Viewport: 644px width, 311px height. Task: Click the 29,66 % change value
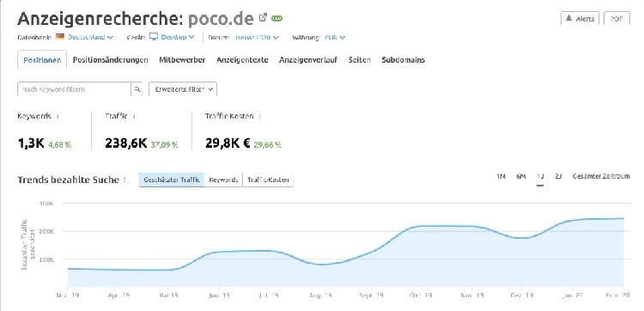point(267,144)
